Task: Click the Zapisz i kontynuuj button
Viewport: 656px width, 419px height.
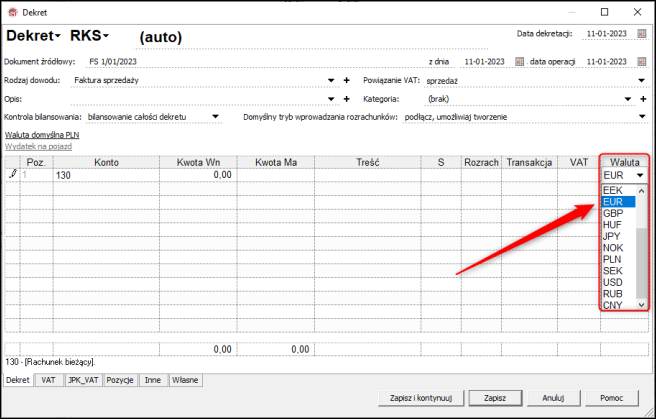Action: [x=421, y=398]
